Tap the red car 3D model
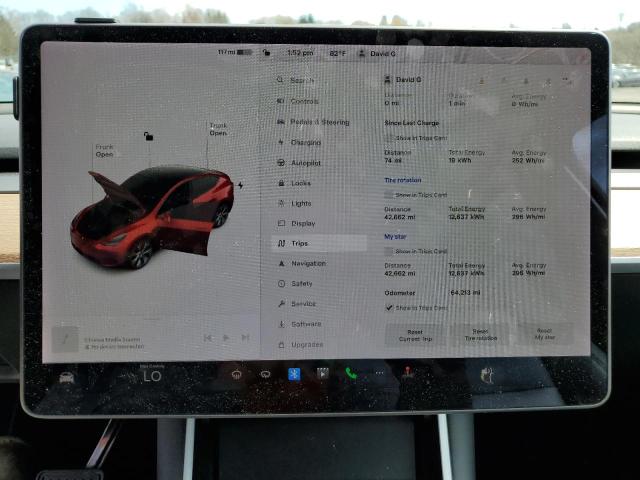This screenshot has width=640, height=480. (152, 216)
